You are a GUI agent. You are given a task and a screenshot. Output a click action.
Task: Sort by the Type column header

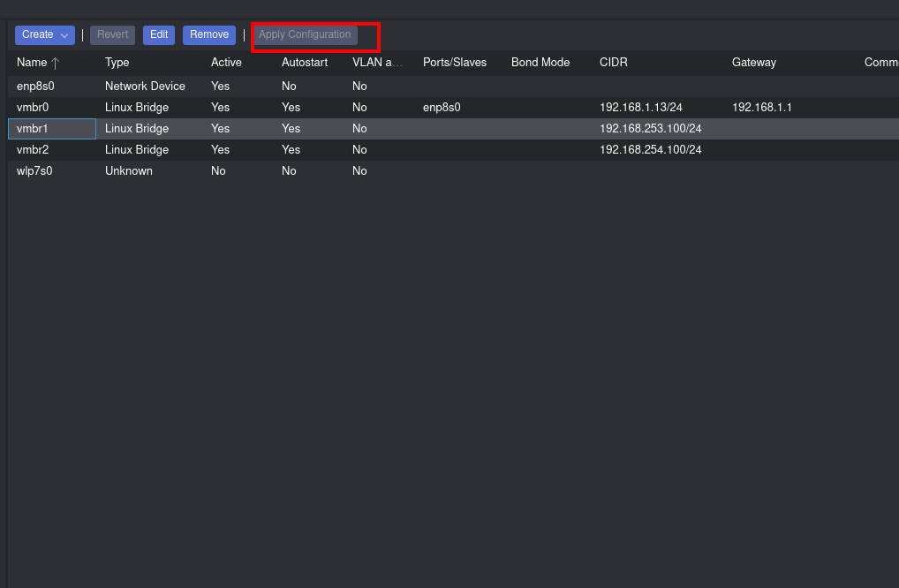point(117,63)
